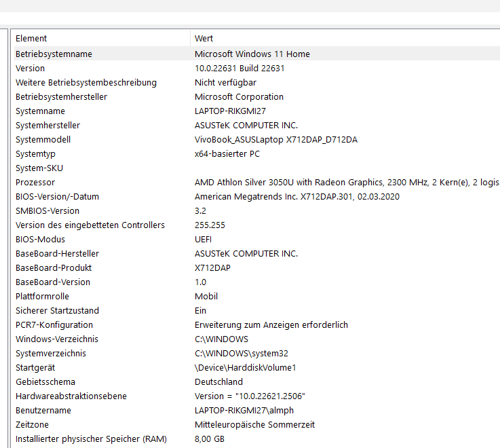Select the BIOS-Modus row label
Image resolution: width=500 pixels, height=448 pixels.
coord(40,240)
